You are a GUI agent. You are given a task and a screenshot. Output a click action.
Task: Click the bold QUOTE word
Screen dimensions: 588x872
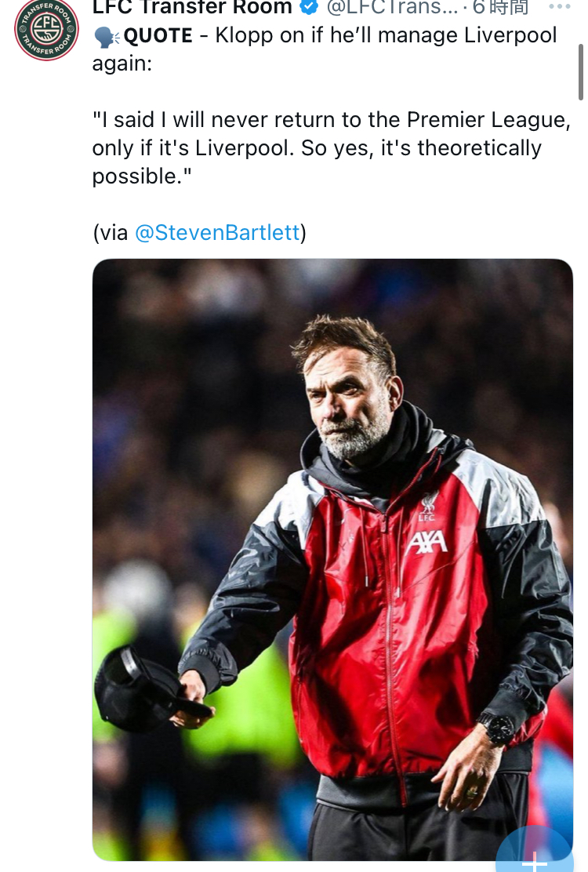158,36
